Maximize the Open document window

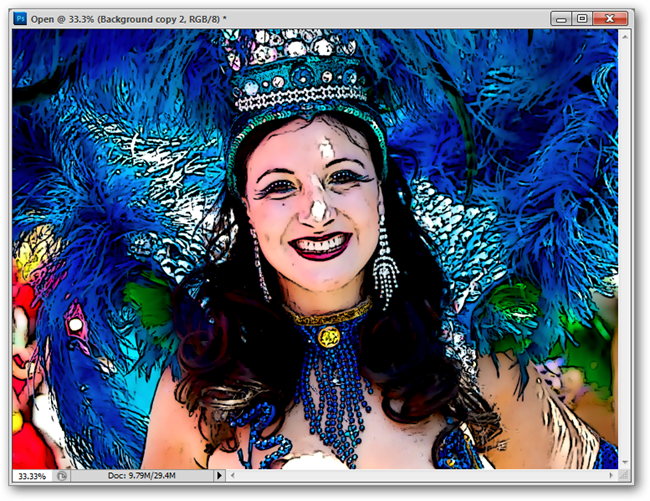tap(582, 19)
